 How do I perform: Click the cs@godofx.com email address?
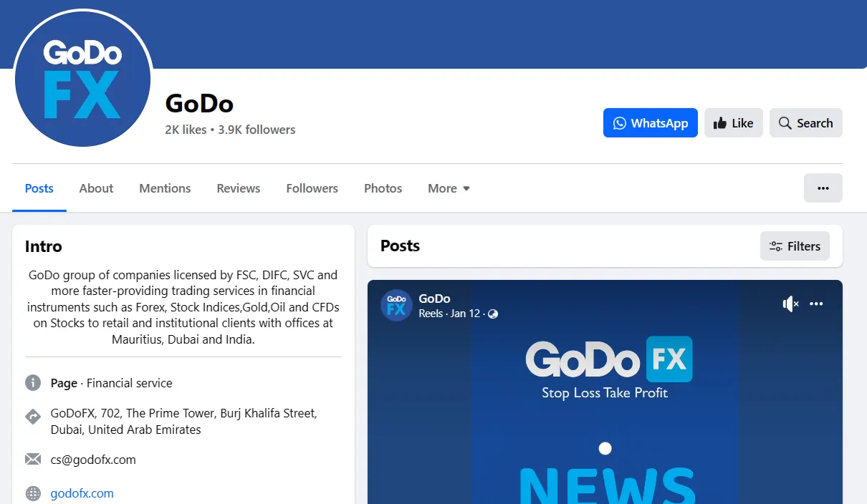93,460
